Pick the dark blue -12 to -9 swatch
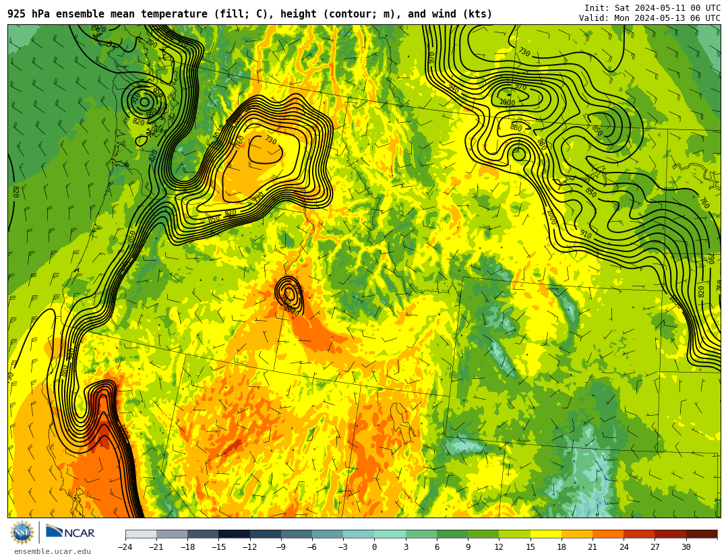728x560 pixels. pyautogui.click(x=266, y=534)
